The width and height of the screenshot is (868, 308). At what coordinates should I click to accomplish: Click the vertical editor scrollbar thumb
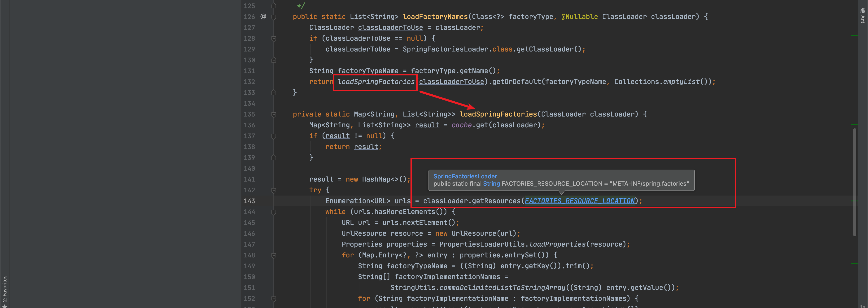pyautogui.click(x=854, y=182)
